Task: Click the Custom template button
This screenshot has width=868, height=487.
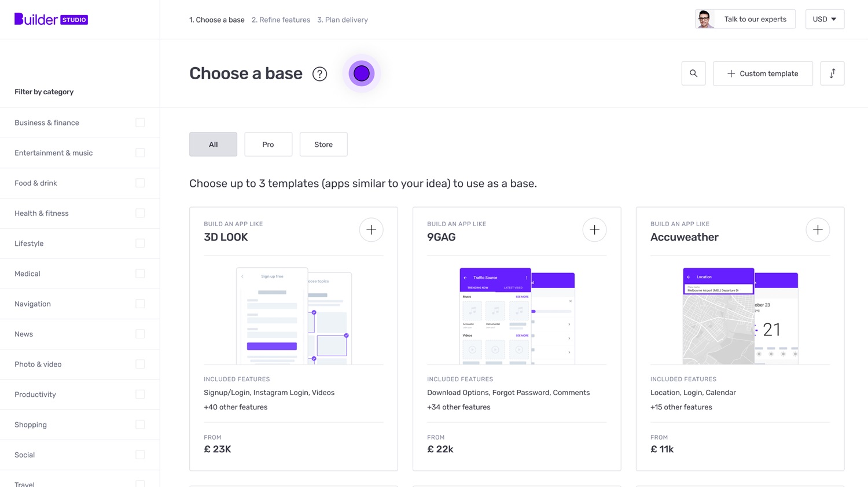Action: tap(763, 73)
